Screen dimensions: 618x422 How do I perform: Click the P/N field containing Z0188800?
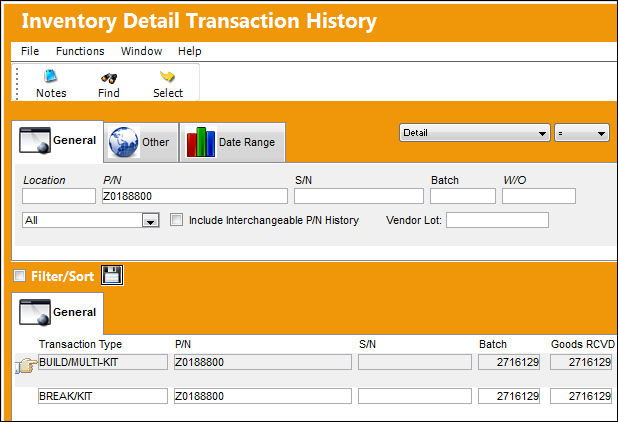[x=195, y=196]
